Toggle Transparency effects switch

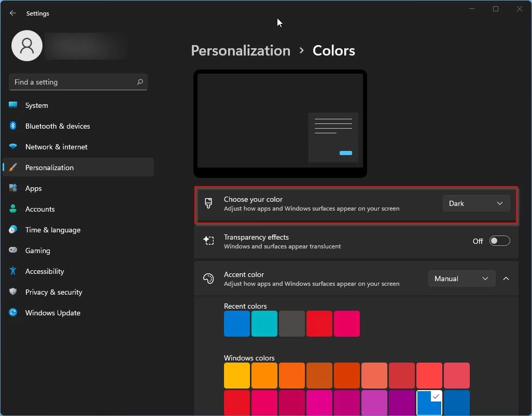(499, 241)
